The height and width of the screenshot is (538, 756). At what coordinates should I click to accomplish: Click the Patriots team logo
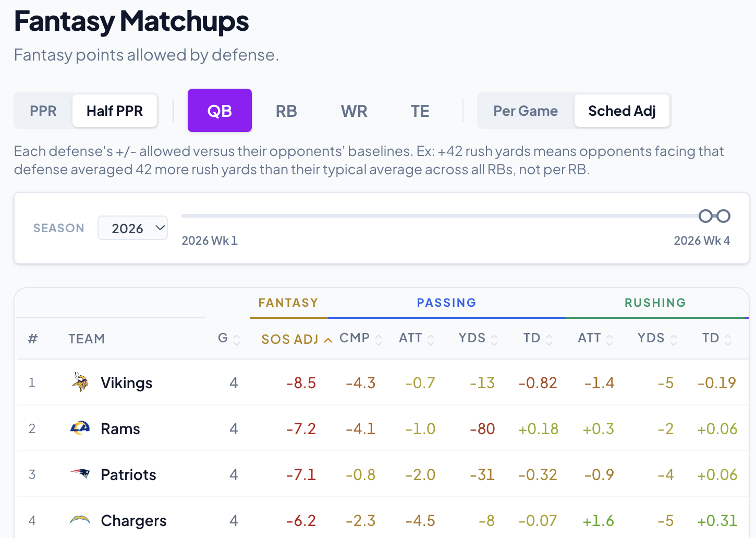point(80,474)
